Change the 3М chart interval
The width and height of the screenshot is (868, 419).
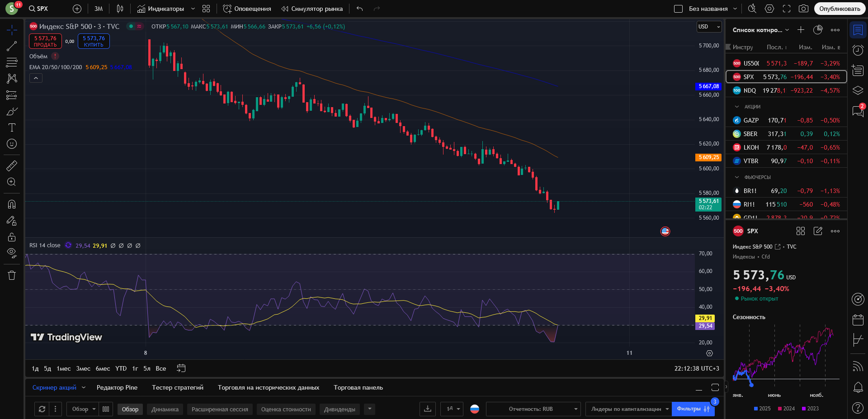99,9
